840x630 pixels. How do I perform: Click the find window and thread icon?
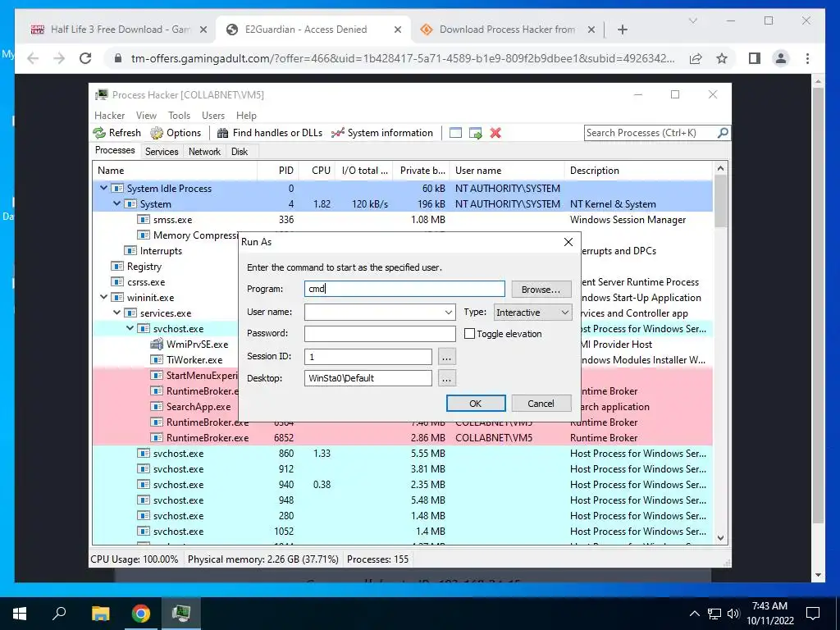475,133
